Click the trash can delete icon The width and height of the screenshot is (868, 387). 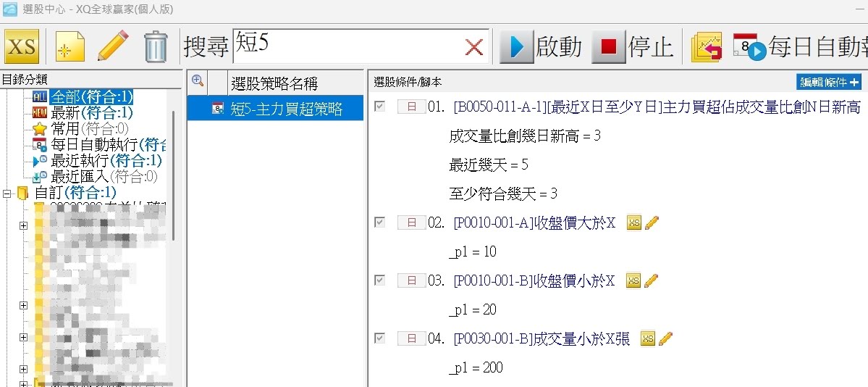pos(156,48)
